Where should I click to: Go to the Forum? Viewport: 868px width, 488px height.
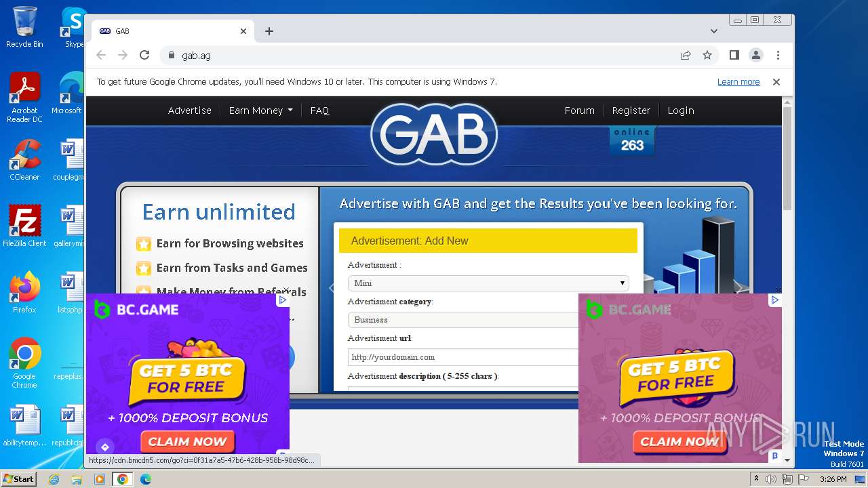pyautogui.click(x=579, y=110)
